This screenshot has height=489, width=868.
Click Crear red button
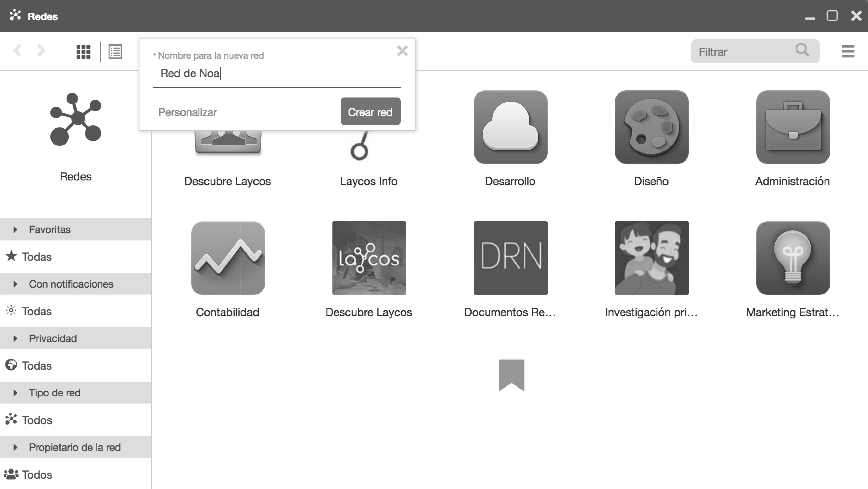click(370, 111)
